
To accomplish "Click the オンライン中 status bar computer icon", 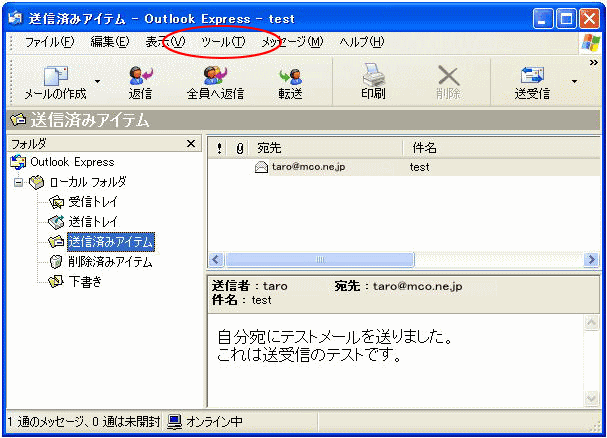I will point(174,422).
